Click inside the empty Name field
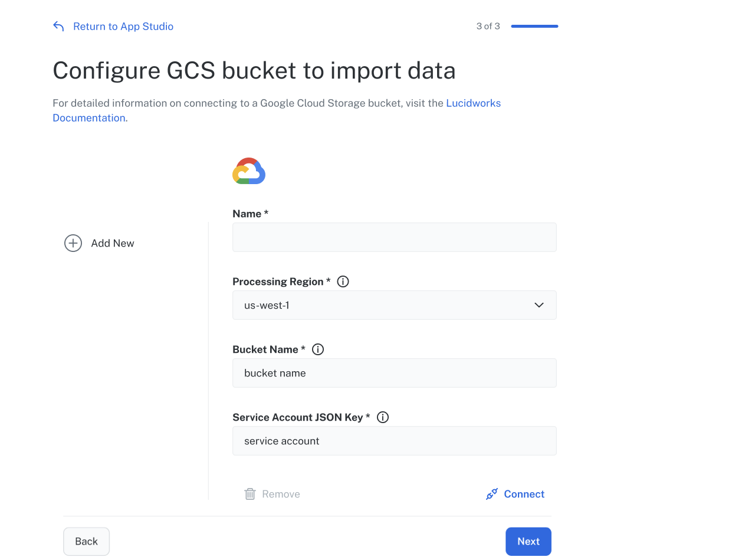The height and width of the screenshot is (560, 732). [x=394, y=237]
